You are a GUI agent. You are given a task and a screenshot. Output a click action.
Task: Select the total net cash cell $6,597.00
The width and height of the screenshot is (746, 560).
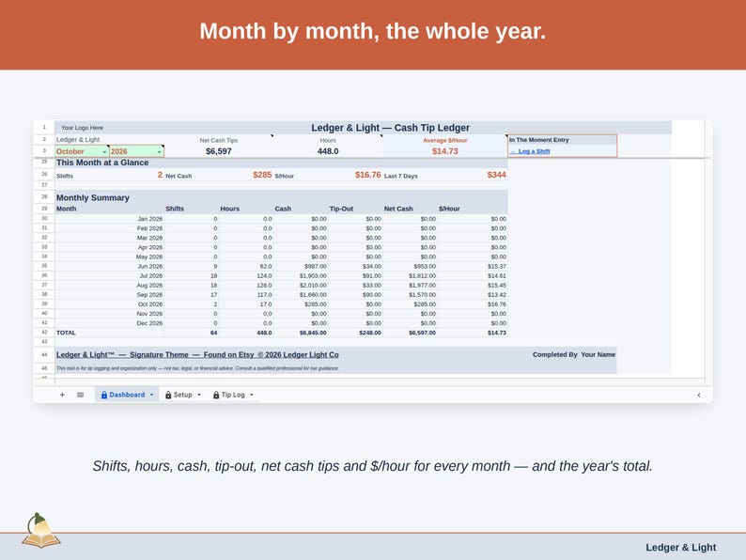click(x=410, y=333)
